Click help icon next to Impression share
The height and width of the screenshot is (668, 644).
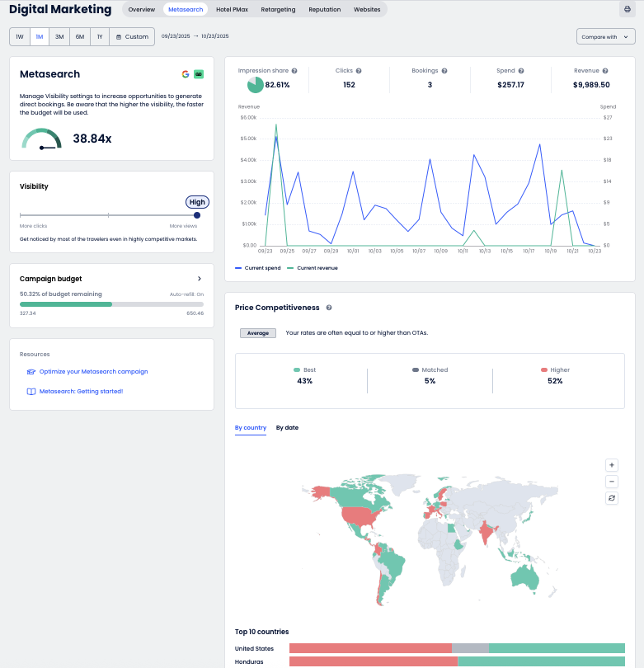point(294,71)
